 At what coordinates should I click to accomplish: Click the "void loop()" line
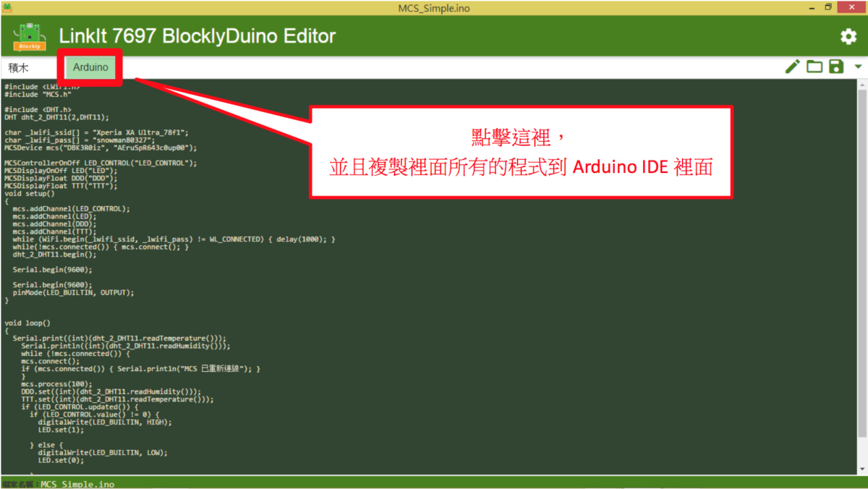click(27, 323)
